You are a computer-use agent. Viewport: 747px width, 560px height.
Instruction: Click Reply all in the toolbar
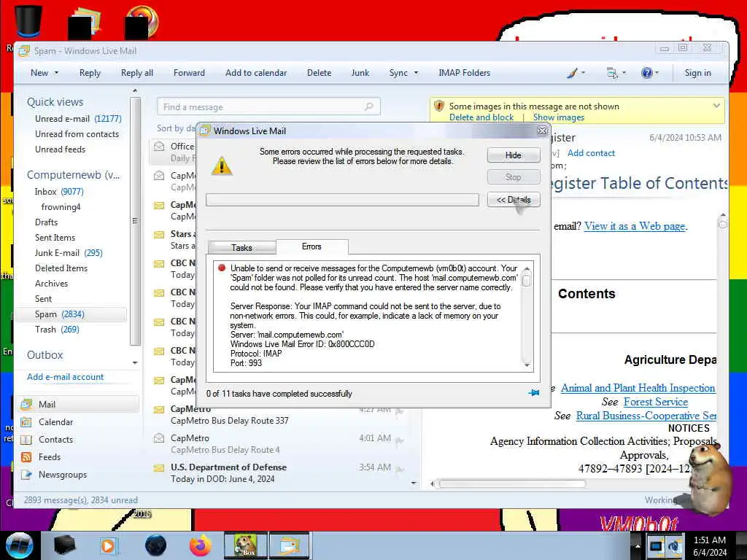point(137,73)
